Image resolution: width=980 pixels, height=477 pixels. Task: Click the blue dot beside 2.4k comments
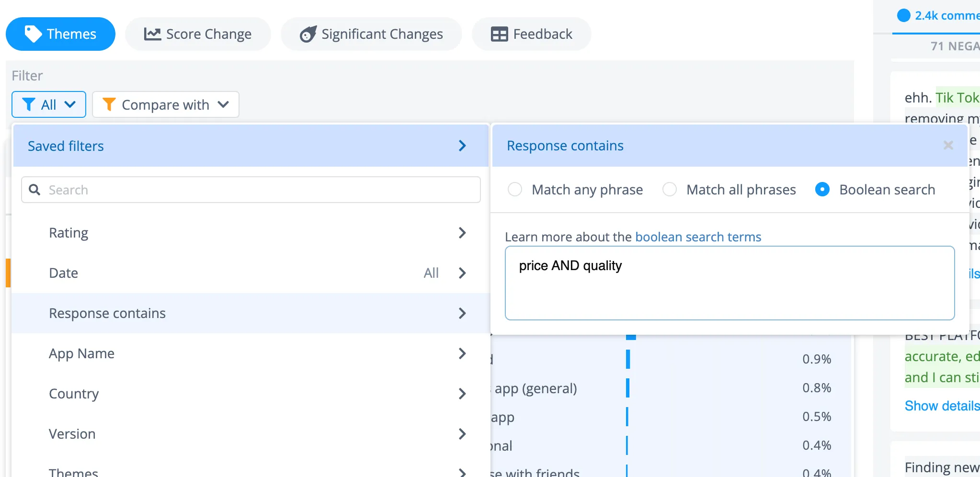[x=904, y=15]
